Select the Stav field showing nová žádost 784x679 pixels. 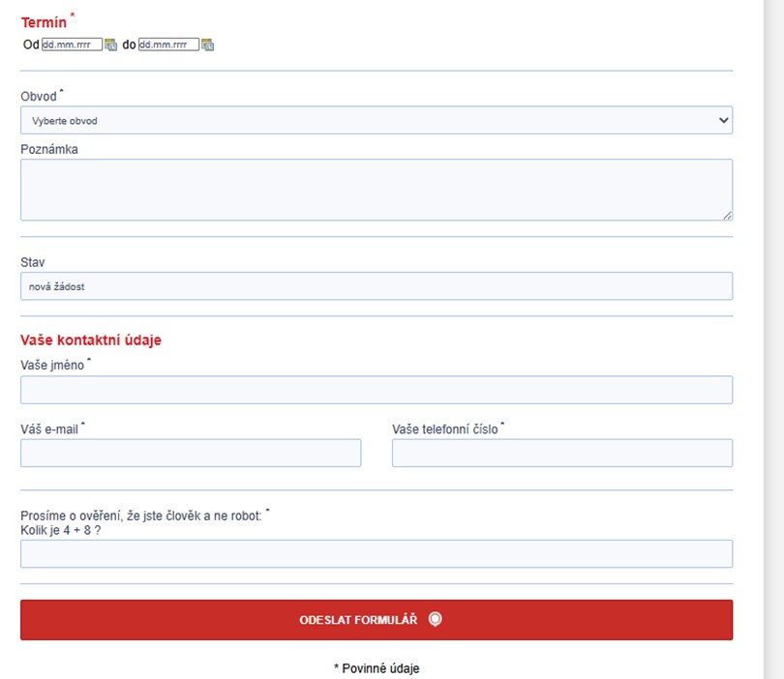pyautogui.click(x=376, y=286)
